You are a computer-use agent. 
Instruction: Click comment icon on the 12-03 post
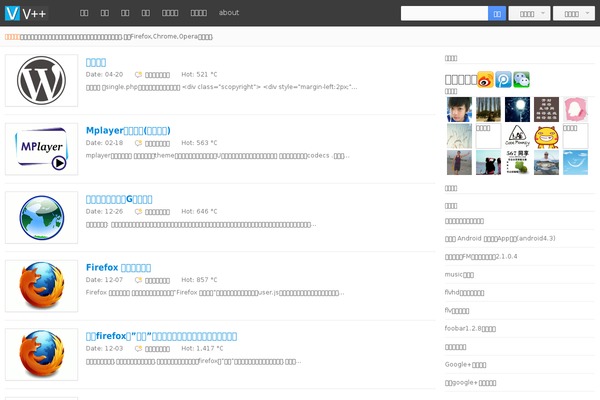tap(138, 349)
